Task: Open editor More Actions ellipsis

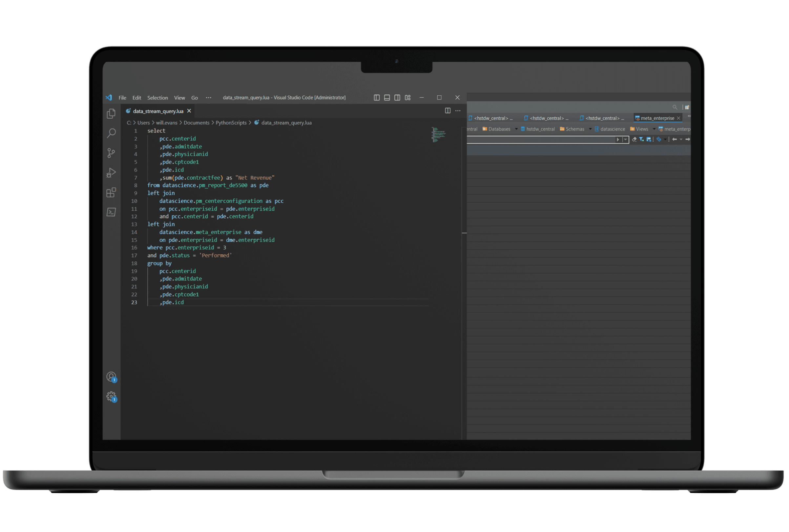Action: click(x=458, y=110)
